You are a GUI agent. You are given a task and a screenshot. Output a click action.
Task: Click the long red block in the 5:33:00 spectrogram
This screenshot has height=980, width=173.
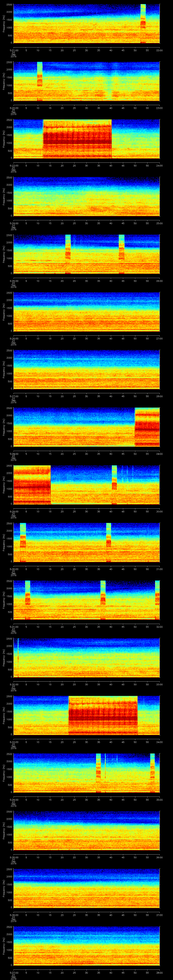tap(103, 715)
